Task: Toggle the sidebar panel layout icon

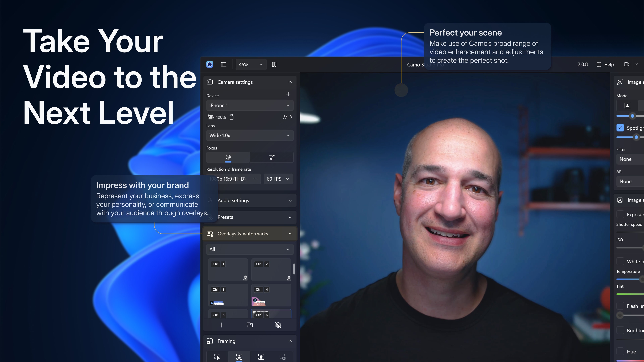Action: tap(224, 64)
